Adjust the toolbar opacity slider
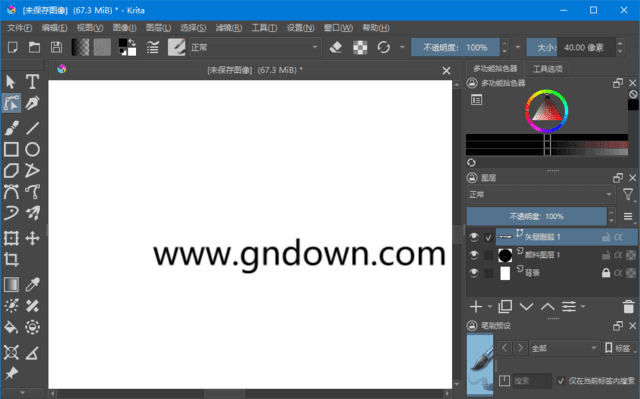This screenshot has height=399, width=640. (455, 48)
